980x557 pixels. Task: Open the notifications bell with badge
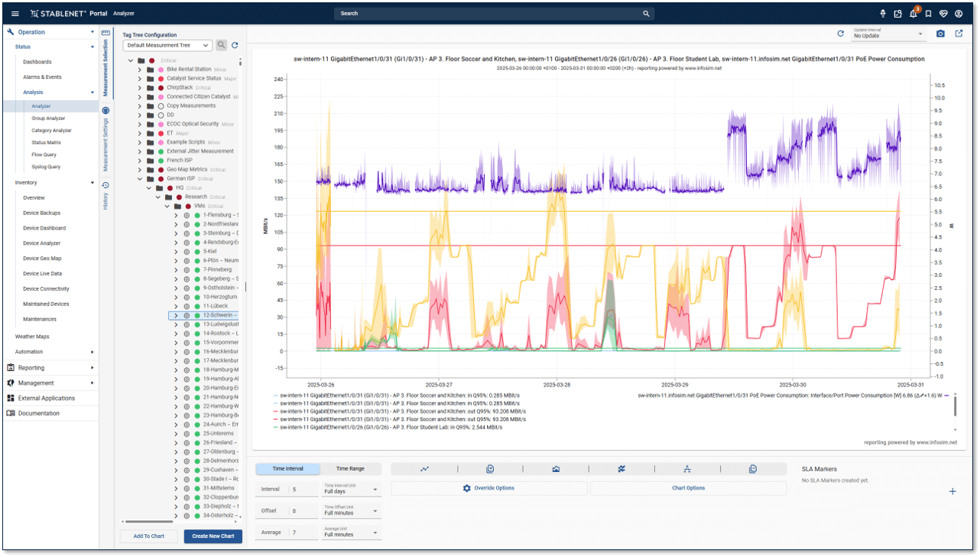[913, 14]
